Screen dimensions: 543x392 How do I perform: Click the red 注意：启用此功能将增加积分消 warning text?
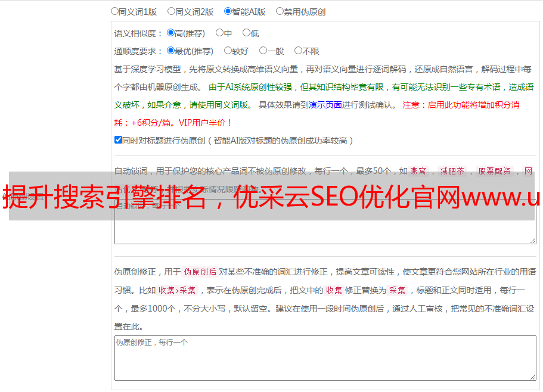pyautogui.click(x=461, y=105)
